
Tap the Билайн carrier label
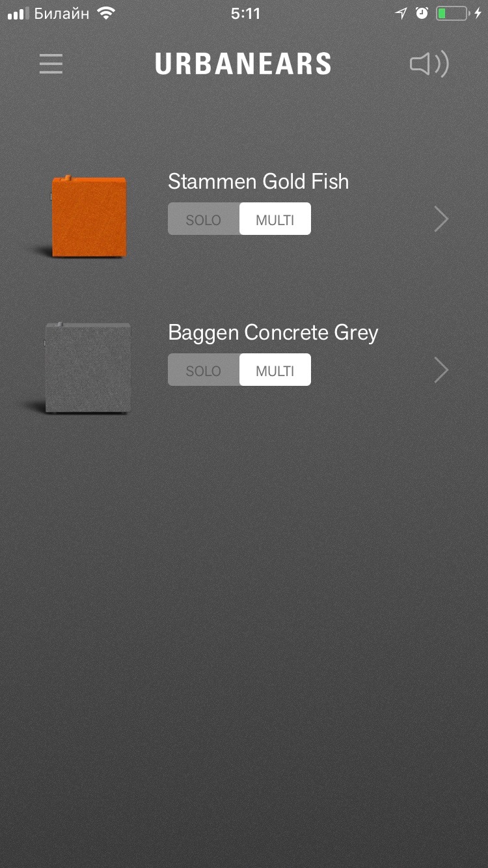point(61,13)
